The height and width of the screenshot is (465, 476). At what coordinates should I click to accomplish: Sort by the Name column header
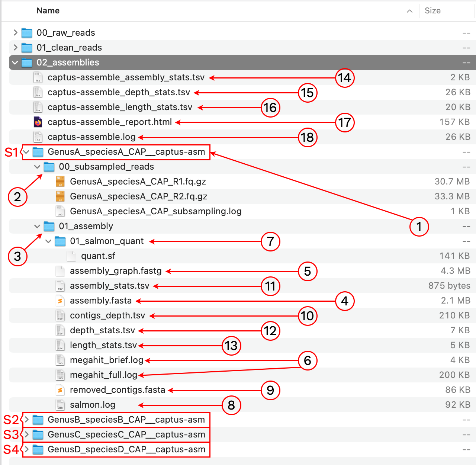[x=48, y=11]
